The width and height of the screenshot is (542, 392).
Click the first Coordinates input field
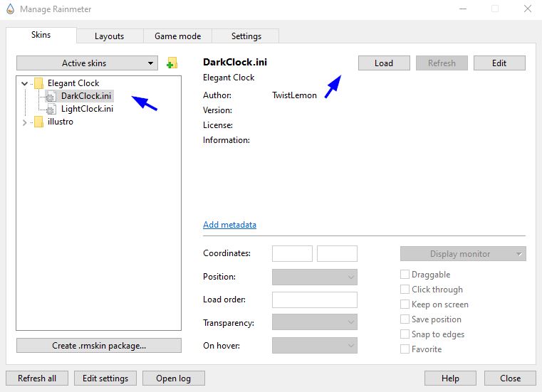(292, 254)
